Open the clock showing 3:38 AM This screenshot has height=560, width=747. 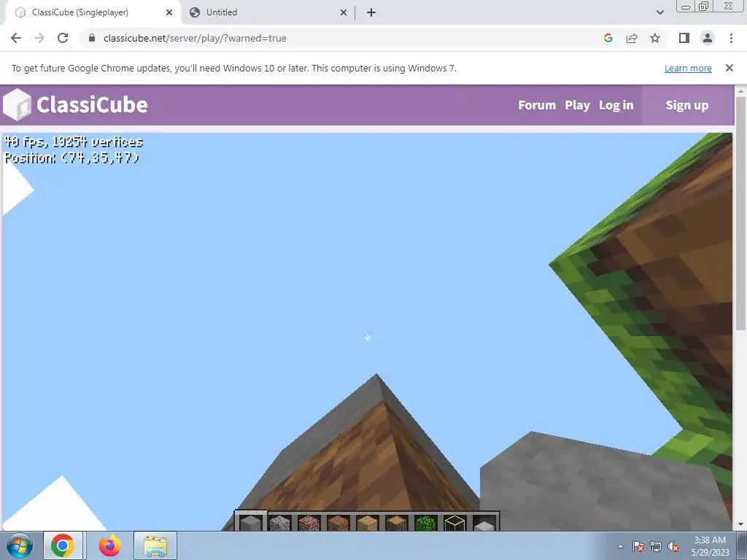pos(710,545)
